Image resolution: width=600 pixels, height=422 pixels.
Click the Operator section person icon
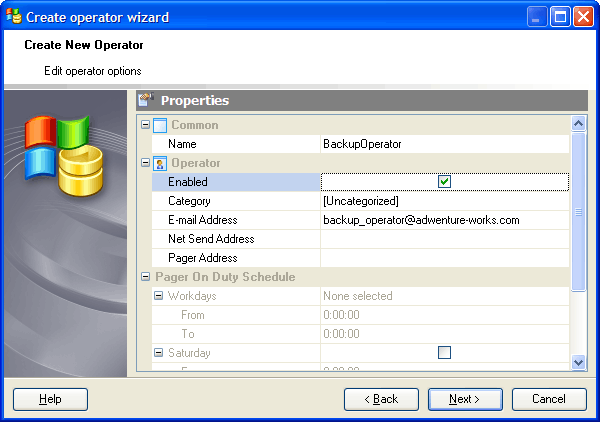[160, 163]
